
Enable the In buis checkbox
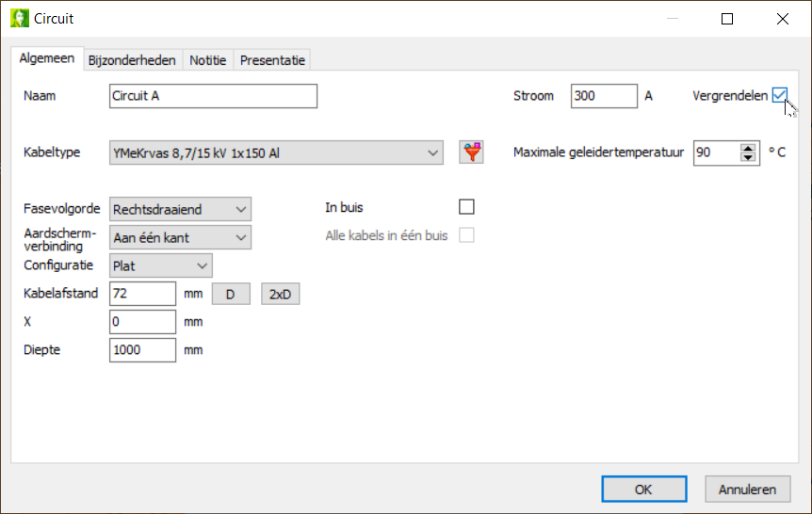point(466,207)
